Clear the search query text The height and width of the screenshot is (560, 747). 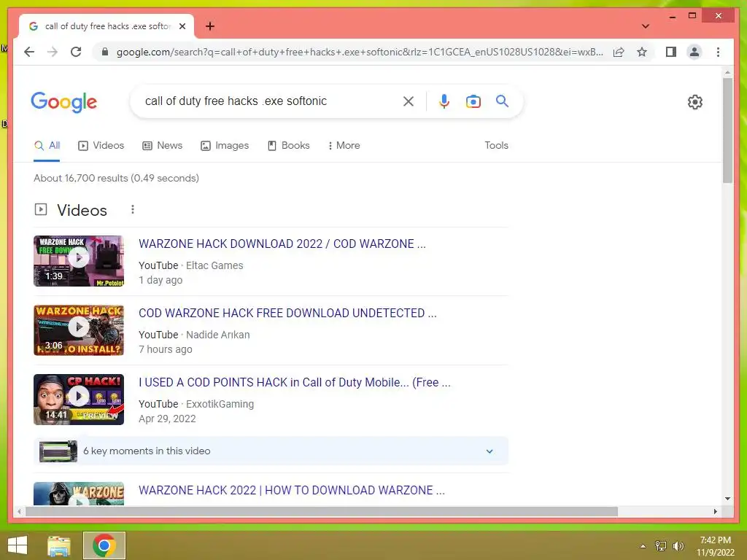(x=409, y=101)
